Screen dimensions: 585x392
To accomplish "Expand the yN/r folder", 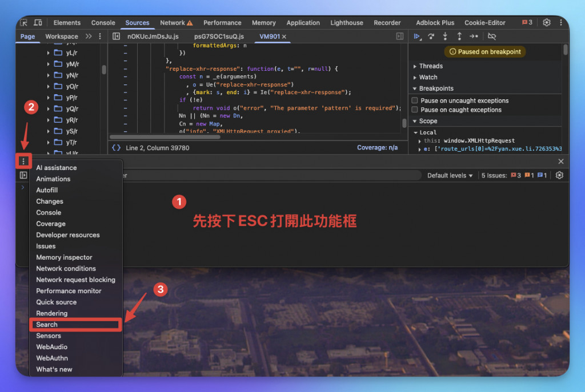I will [48, 75].
